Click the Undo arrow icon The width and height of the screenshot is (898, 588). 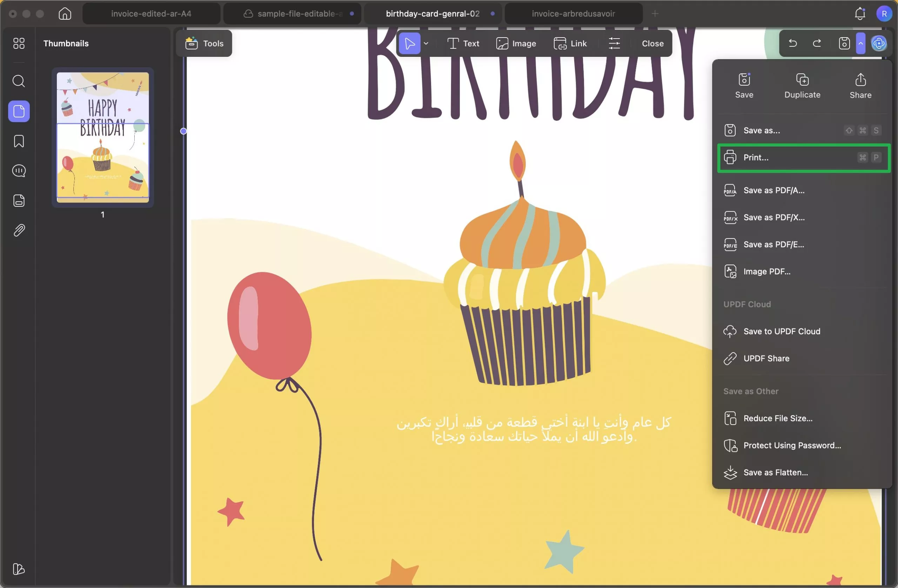[x=793, y=44]
